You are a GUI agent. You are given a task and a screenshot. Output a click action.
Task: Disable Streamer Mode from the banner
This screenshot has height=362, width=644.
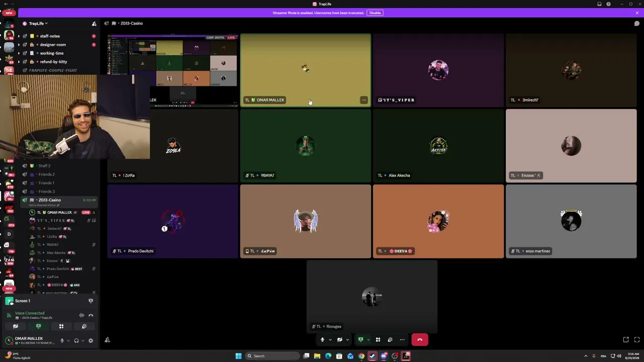pyautogui.click(x=375, y=13)
